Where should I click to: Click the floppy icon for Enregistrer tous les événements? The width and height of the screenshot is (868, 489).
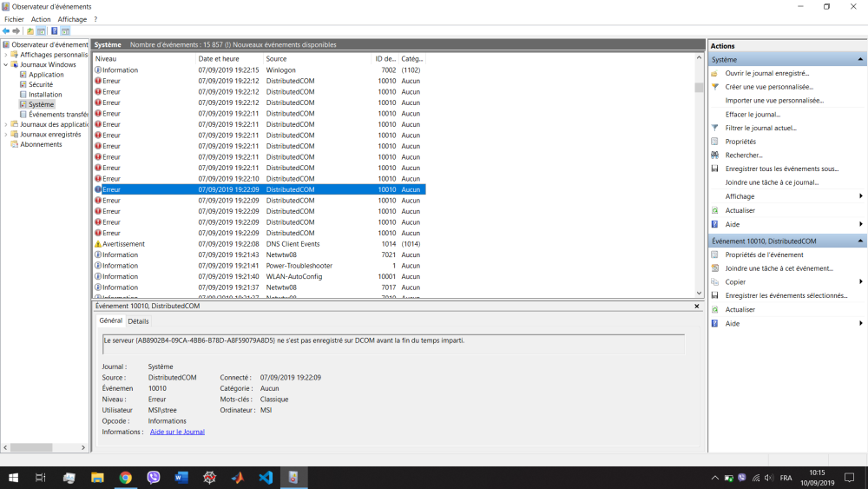coord(714,169)
